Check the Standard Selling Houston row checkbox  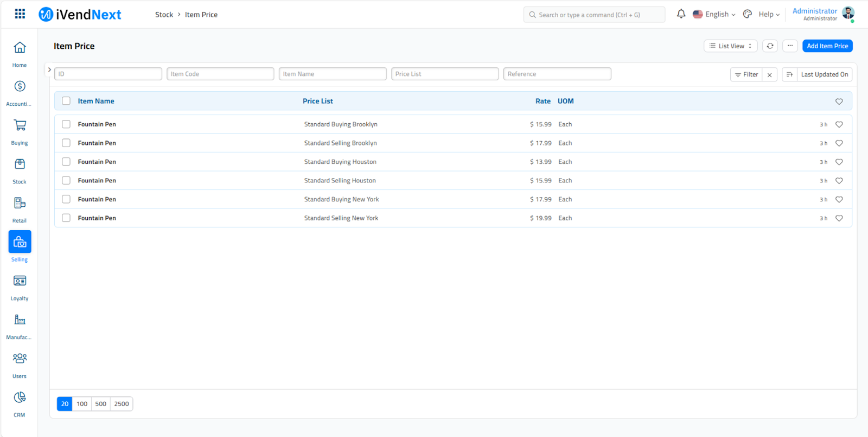[x=66, y=181]
